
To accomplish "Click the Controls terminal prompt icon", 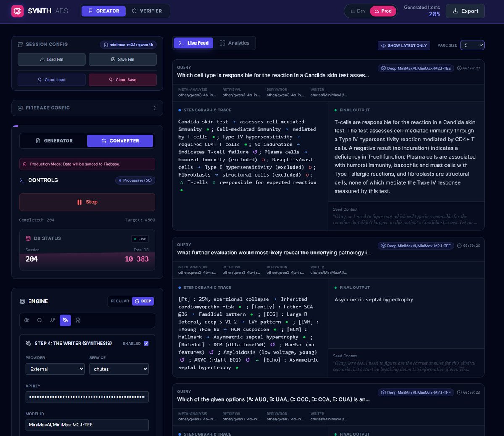I will (x=22, y=180).
